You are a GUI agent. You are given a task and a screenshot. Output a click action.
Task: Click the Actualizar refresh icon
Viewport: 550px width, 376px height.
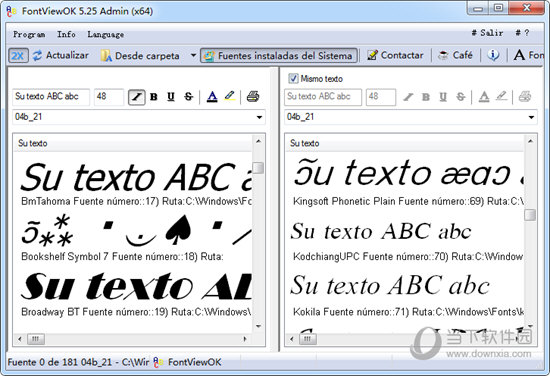tap(38, 55)
